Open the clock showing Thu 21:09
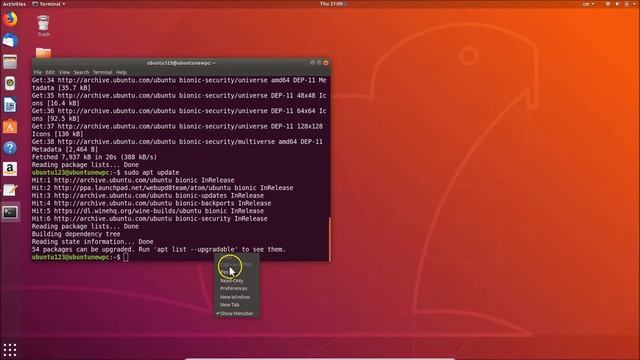This screenshot has width=640, height=360. pyautogui.click(x=332, y=4)
